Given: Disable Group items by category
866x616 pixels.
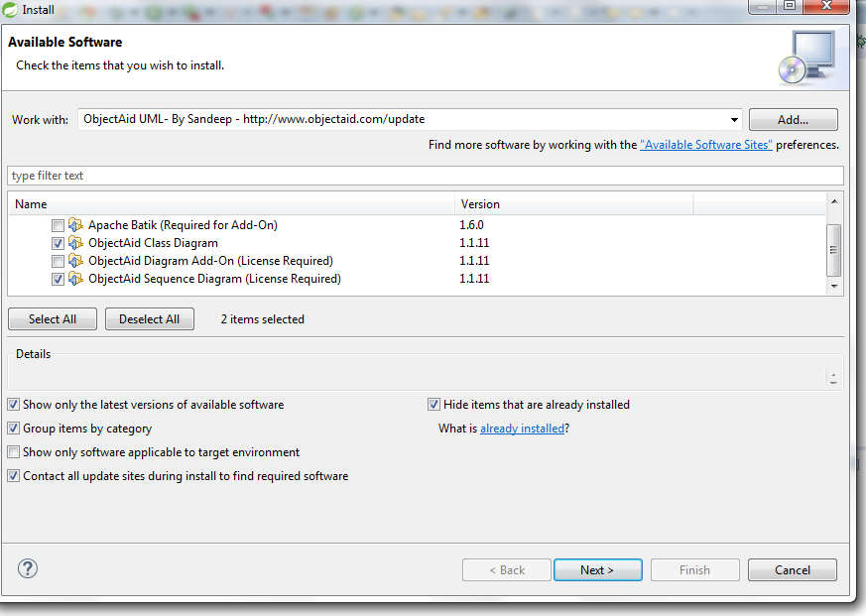Looking at the screenshot, I should [14, 428].
